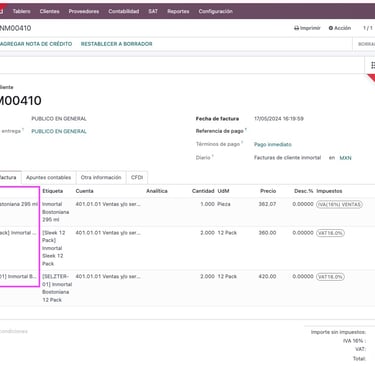The image size is (375, 366).
Task: Click the IVA(16%) VENTAS tax tag
Action: click(x=339, y=204)
